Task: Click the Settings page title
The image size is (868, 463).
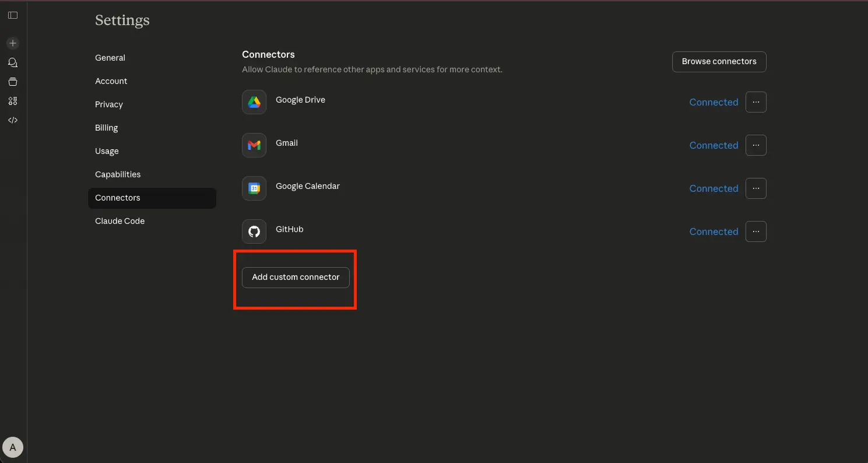Action: 122,20
